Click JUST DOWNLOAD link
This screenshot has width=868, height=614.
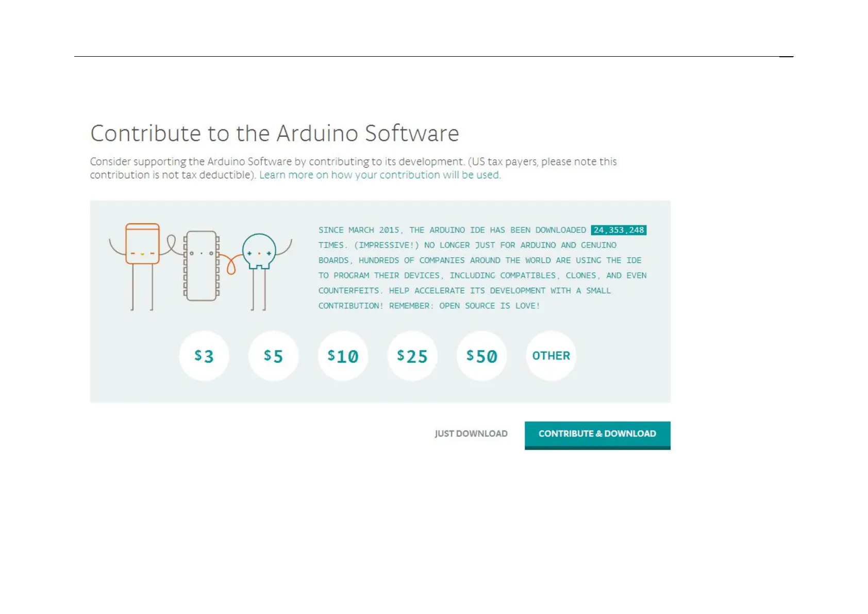[x=471, y=434]
